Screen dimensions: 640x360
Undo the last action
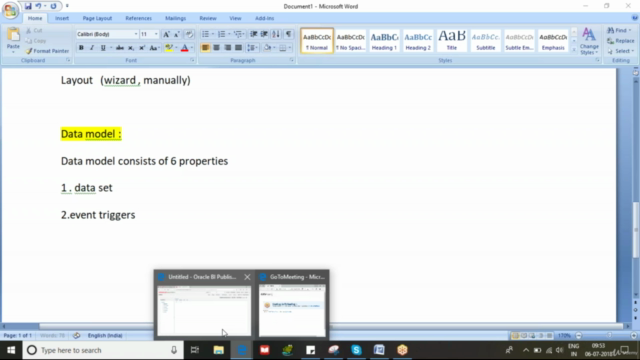(38, 6)
